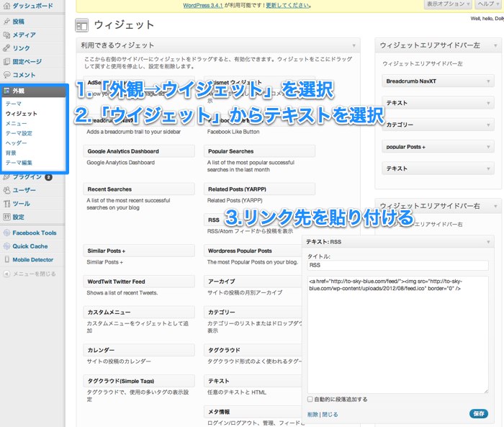Image resolution: width=504 pixels, height=427 pixels.
Task: Open the Background (背景) submenu item
Action: click(11, 153)
